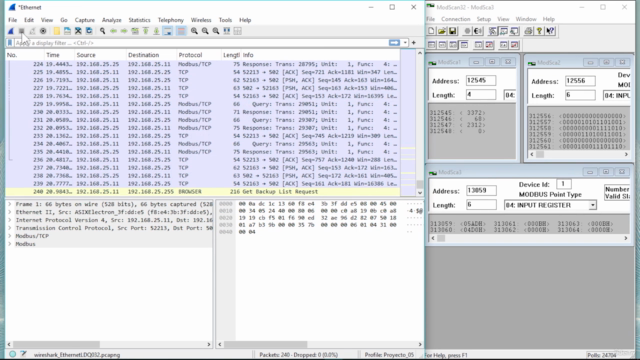
Task: Open MODBUS Point Type dropdown in ModSca3
Action: pos(592,205)
